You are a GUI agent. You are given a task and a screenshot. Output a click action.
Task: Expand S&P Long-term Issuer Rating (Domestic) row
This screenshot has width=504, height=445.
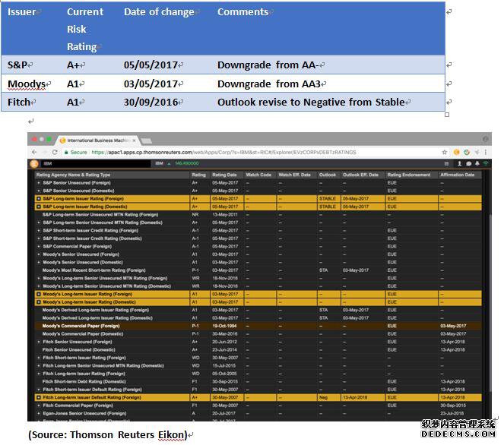point(39,207)
